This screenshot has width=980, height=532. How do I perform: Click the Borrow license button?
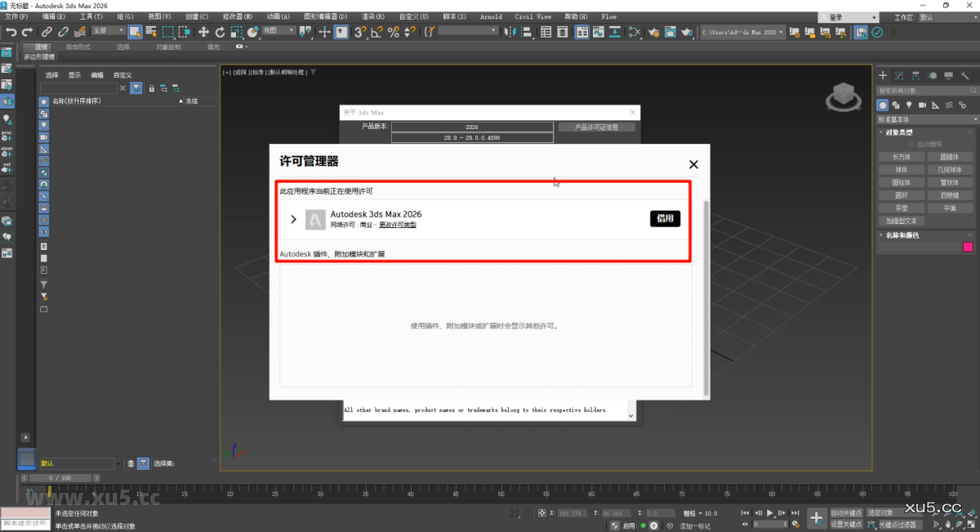click(665, 218)
